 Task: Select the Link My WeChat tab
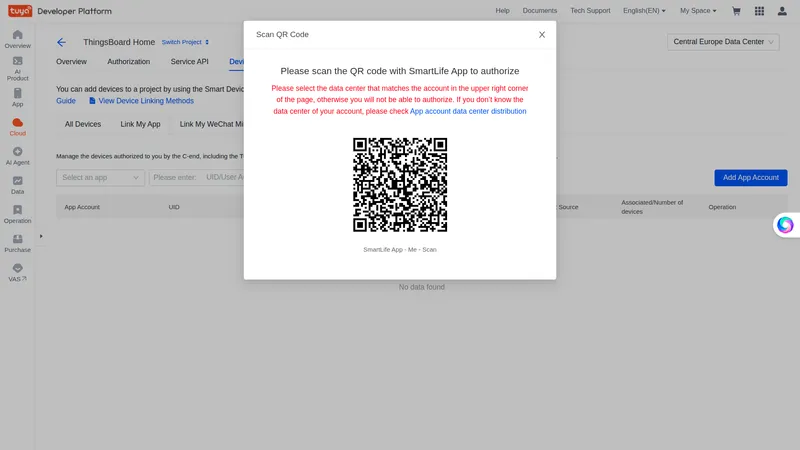tap(211, 124)
